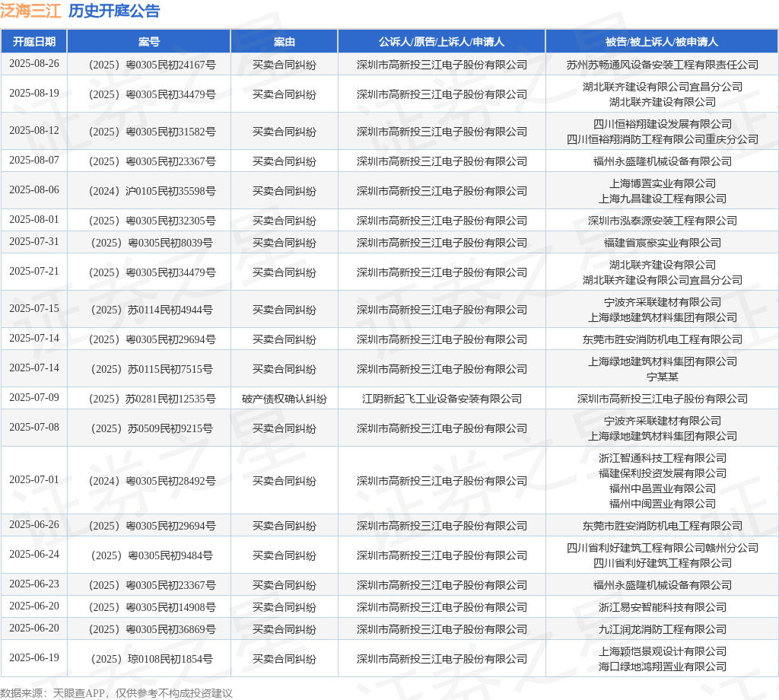Viewport: 779px width, 700px height.
Task: Select date 2025-07-09
Action: click(x=33, y=397)
